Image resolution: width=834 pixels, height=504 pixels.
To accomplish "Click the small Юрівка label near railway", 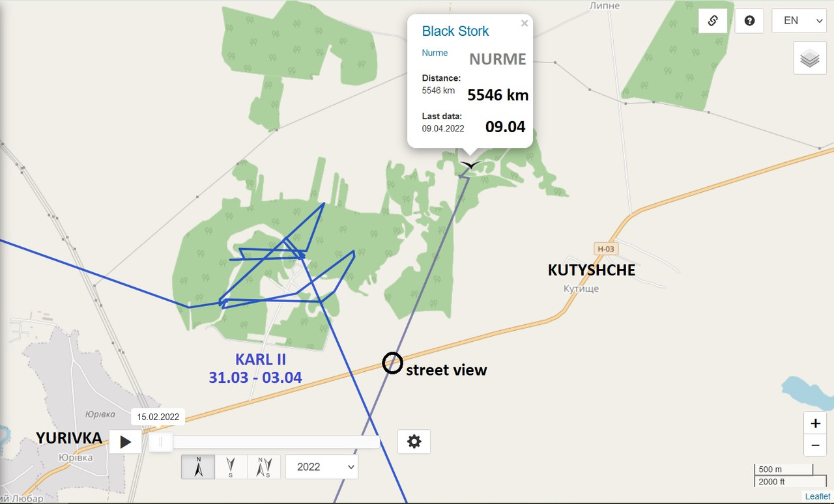I will (x=100, y=414).
